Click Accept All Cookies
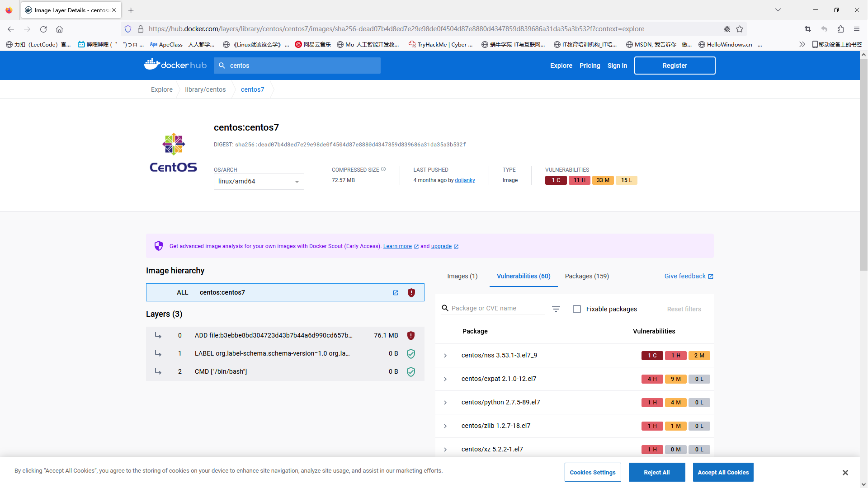Viewport: 868px width, 488px height. (723, 472)
